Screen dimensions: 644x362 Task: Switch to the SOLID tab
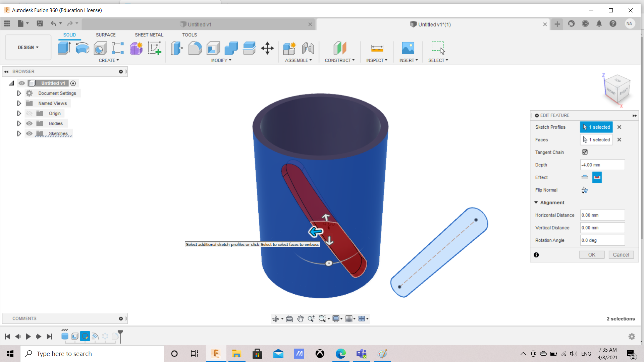[x=69, y=35]
